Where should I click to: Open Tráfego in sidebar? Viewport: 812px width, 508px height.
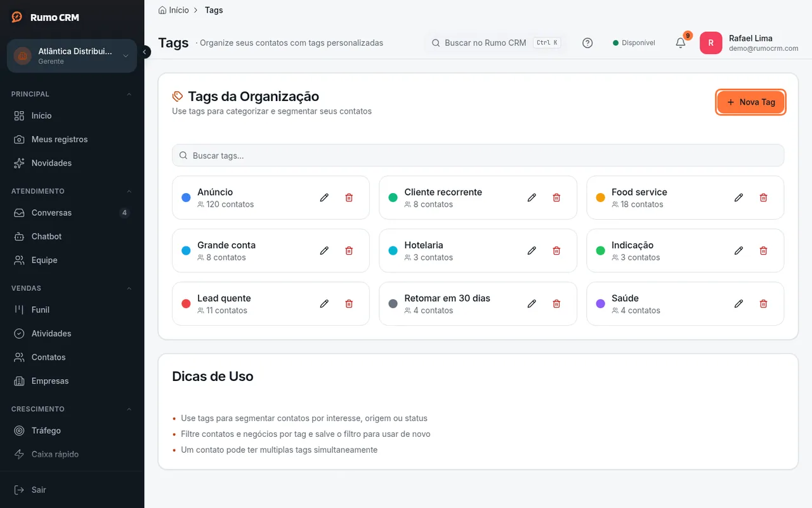(72, 431)
